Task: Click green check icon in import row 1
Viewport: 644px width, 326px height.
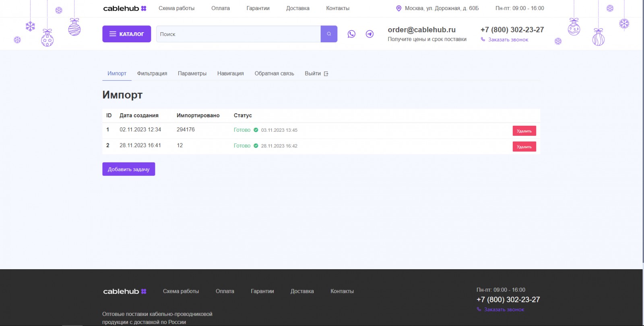Action: pos(256,130)
